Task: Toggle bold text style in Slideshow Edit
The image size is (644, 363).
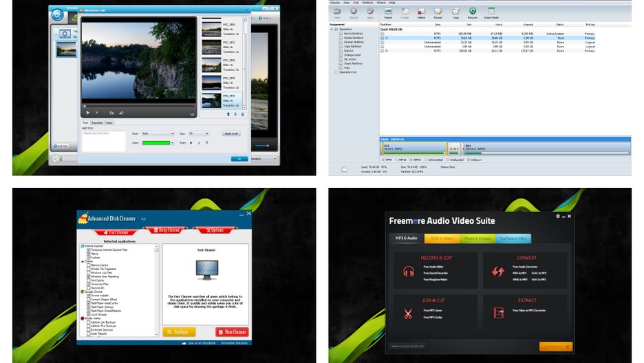Action: [191, 143]
